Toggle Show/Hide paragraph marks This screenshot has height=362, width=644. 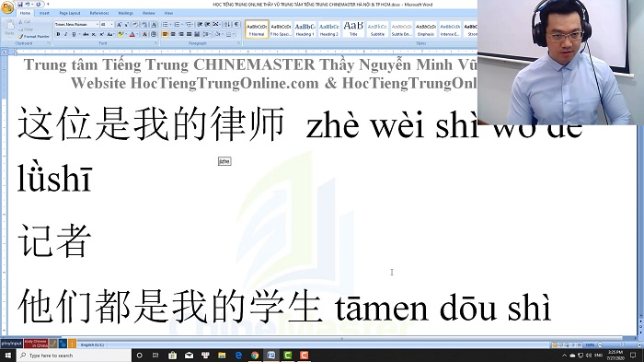click(x=236, y=24)
